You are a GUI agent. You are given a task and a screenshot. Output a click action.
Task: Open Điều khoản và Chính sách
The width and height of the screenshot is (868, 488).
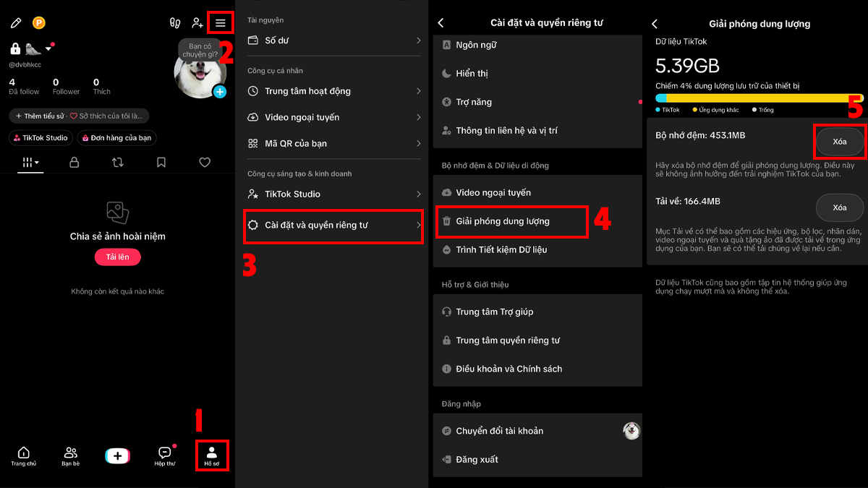pos(537,369)
